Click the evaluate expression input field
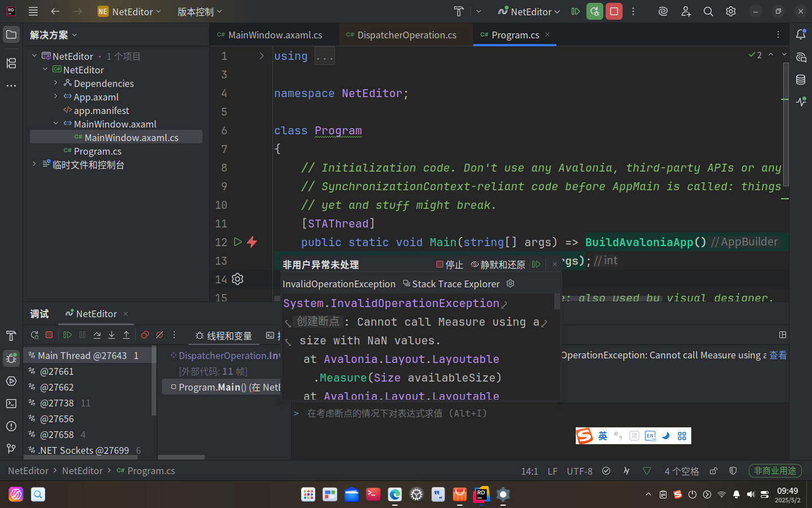The image size is (812, 508). click(x=540, y=413)
